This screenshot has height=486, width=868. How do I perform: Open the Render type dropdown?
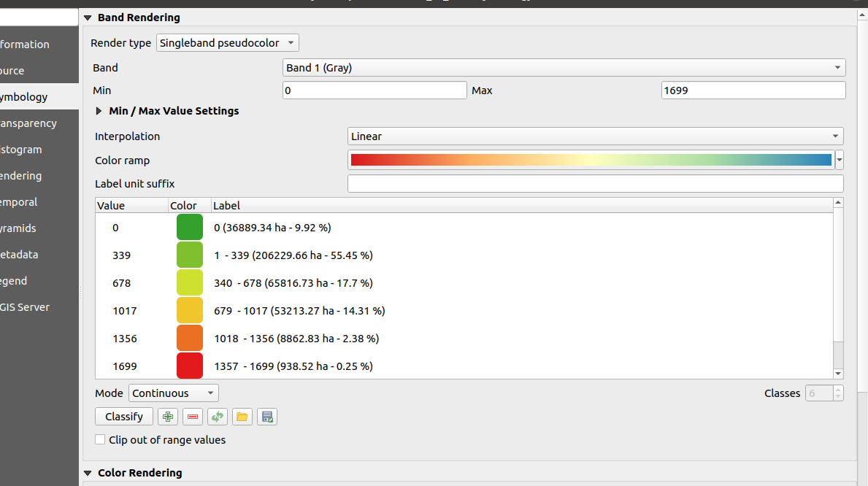tap(227, 43)
